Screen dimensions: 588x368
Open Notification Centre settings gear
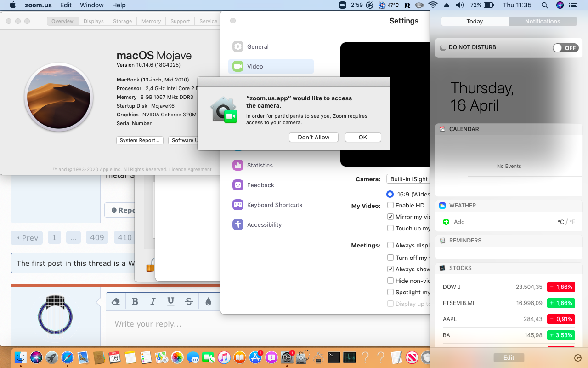click(578, 358)
